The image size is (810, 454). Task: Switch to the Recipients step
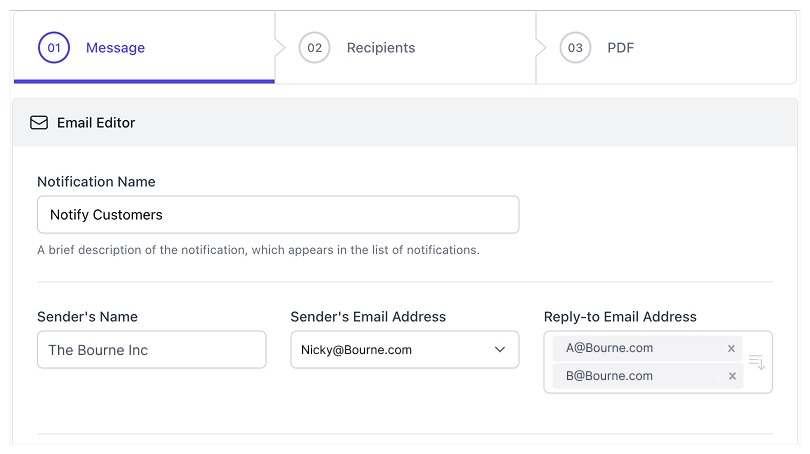coord(380,48)
